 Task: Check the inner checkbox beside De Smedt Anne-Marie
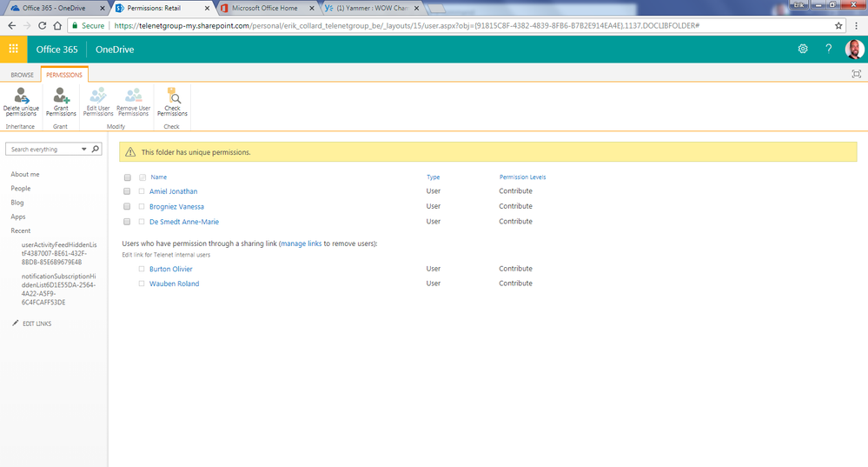pos(142,222)
